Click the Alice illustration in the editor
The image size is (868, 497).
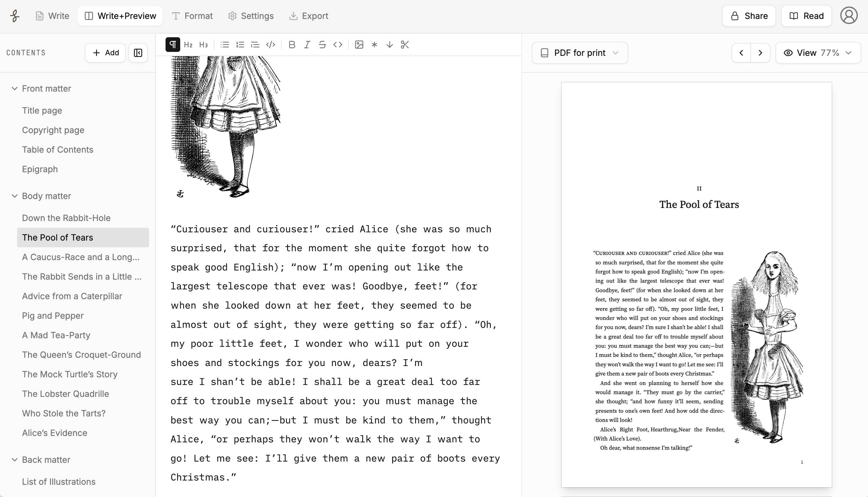226,127
